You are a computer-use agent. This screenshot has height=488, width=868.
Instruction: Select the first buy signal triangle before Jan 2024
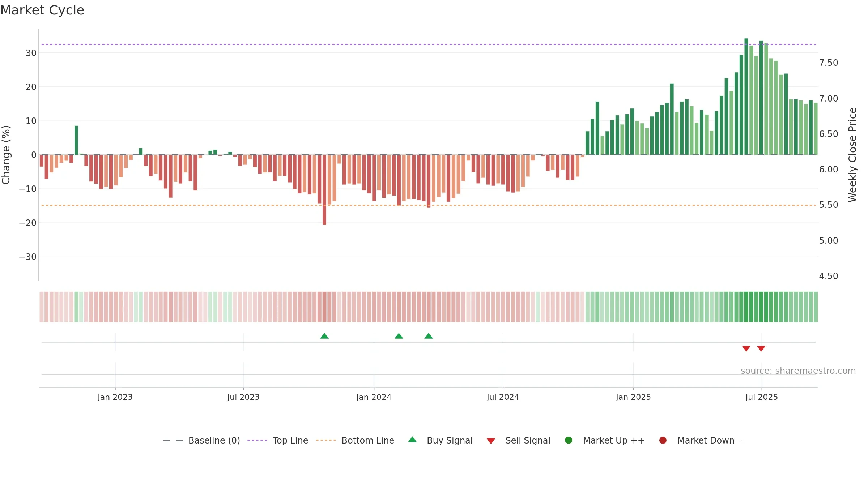[x=324, y=336]
